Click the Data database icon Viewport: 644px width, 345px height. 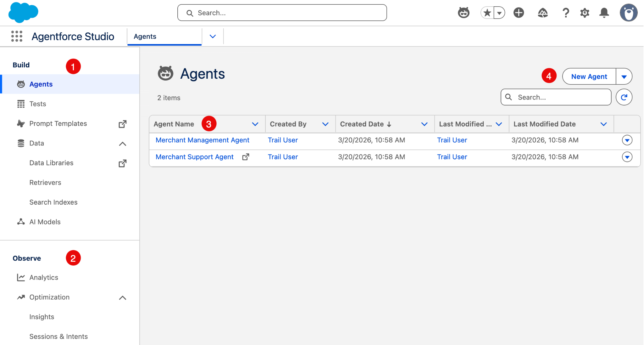(21, 143)
